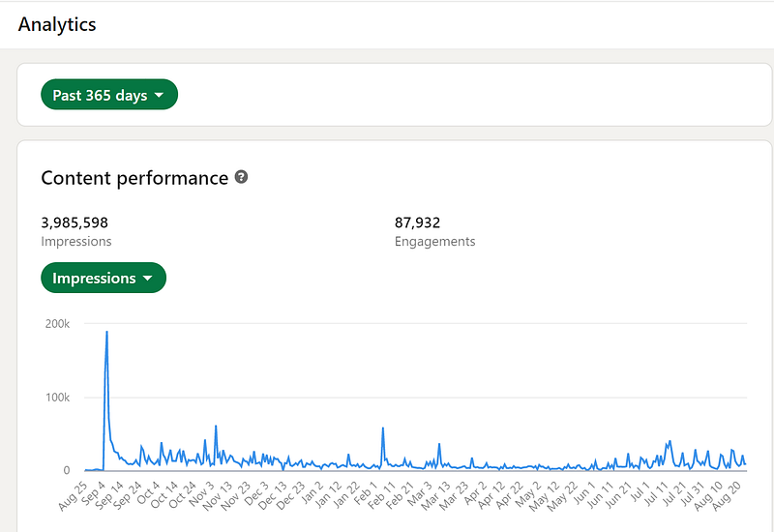
Task: Expand the green Impressions metric dropdown
Action: [104, 279]
